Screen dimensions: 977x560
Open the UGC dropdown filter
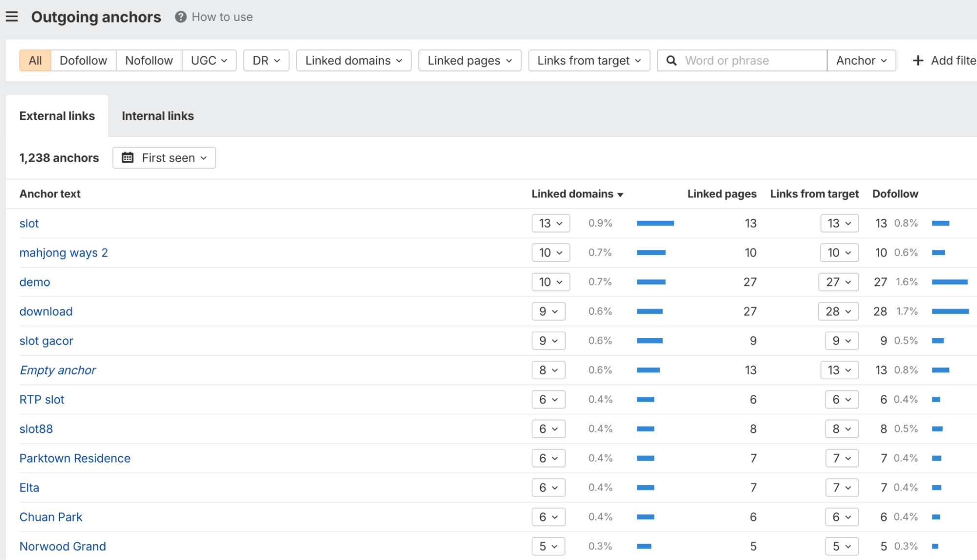[209, 60]
